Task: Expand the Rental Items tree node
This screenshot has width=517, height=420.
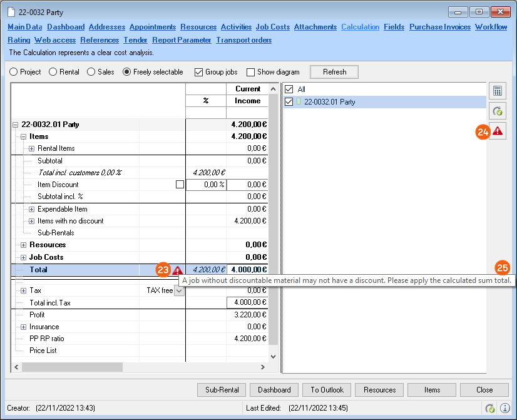Action: 32,148
